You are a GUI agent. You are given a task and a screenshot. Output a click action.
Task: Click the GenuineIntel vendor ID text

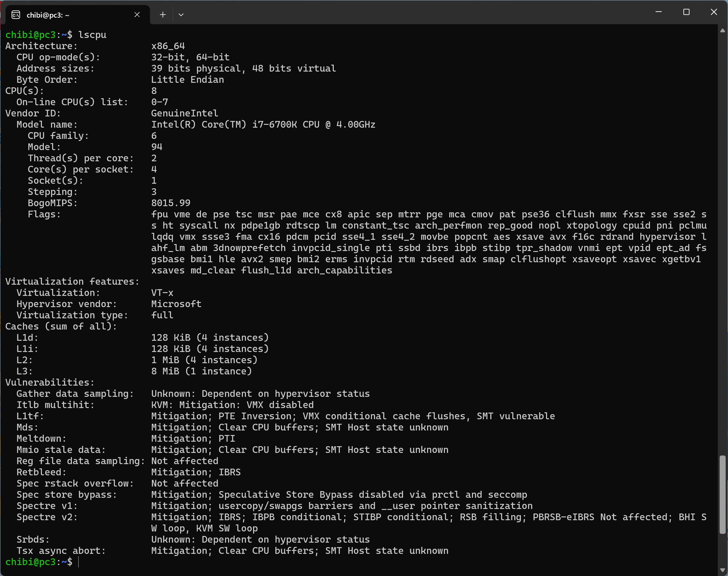click(x=184, y=113)
